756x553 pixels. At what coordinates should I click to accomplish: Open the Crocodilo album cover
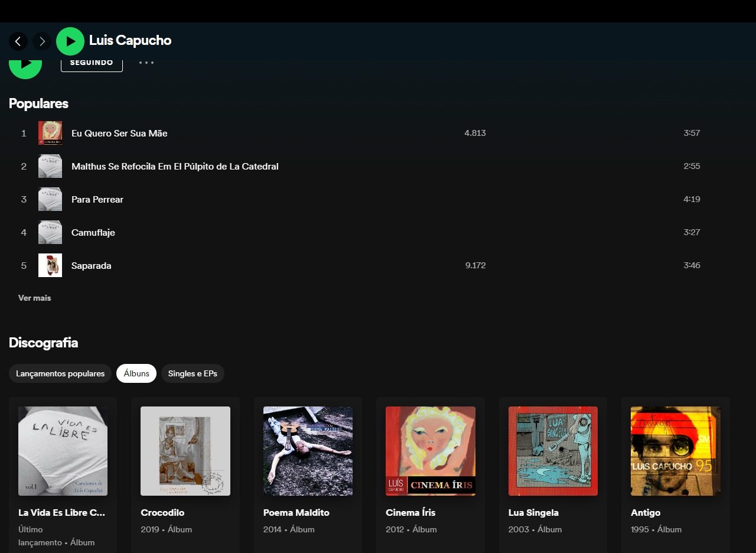pyautogui.click(x=185, y=451)
